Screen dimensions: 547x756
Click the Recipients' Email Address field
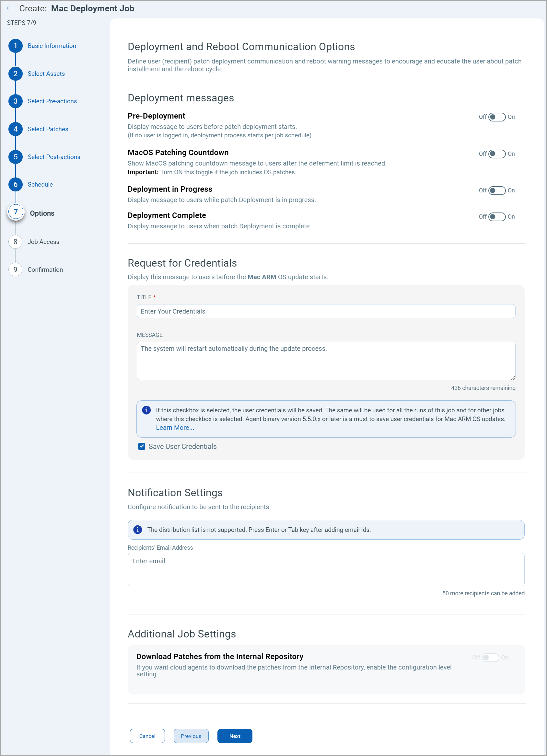[326, 569]
